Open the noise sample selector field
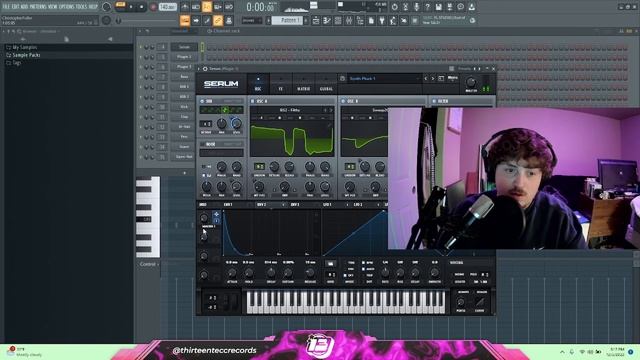Image resolution: width=640 pixels, height=360 pixels. 222,153
